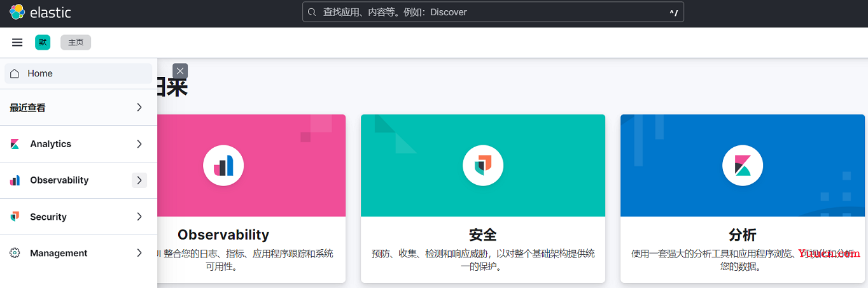Click the search keyboard shortcut hint
The width and height of the screenshot is (868, 288).
click(674, 12)
